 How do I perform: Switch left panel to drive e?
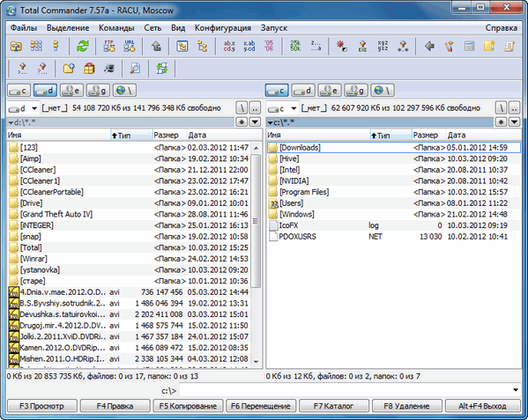pos(71,90)
